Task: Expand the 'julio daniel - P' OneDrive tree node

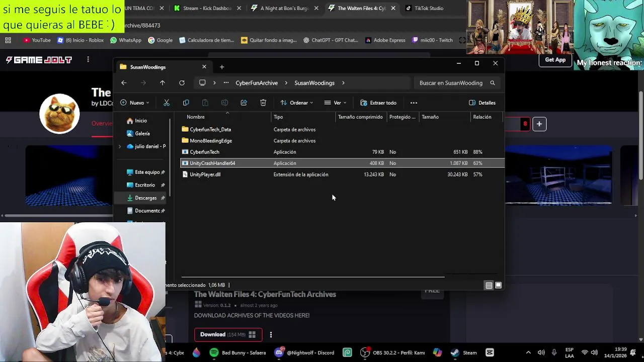Action: point(120,146)
